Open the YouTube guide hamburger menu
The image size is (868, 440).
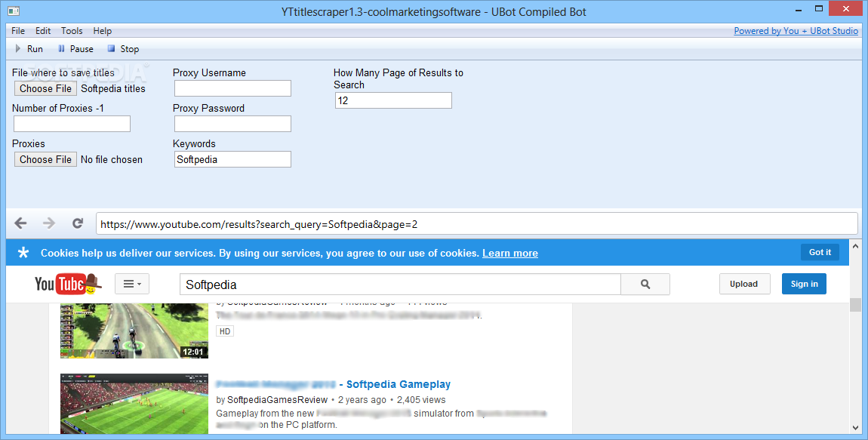(x=132, y=284)
